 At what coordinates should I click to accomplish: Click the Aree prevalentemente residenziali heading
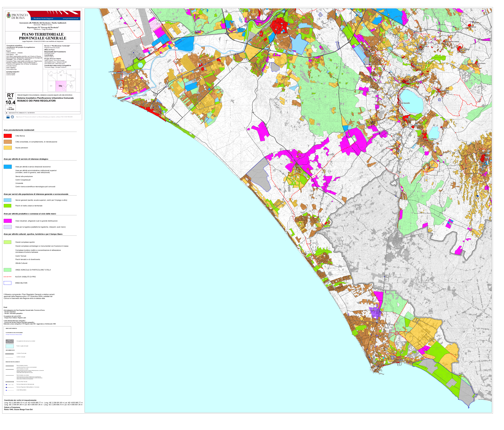coord(19,130)
